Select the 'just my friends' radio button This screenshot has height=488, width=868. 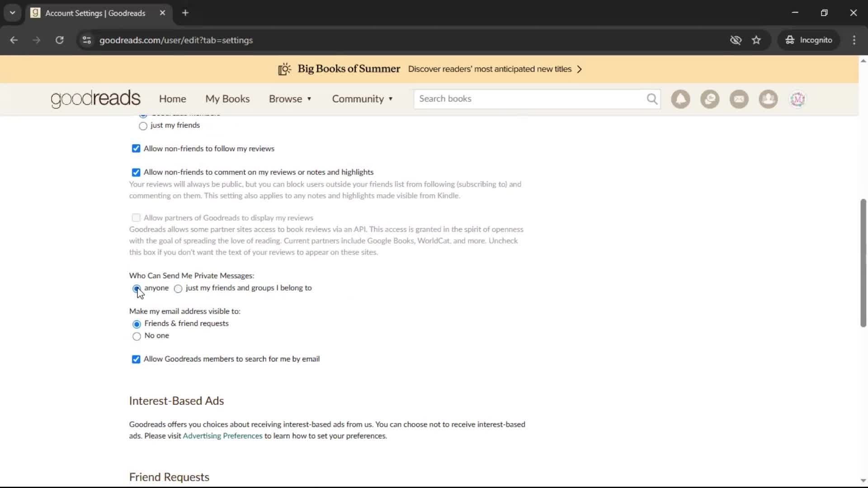point(143,126)
